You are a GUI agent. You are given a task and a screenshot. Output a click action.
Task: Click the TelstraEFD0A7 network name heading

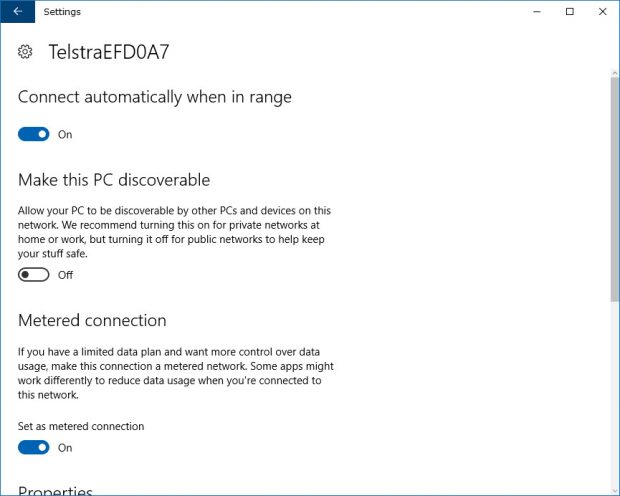[x=109, y=53]
